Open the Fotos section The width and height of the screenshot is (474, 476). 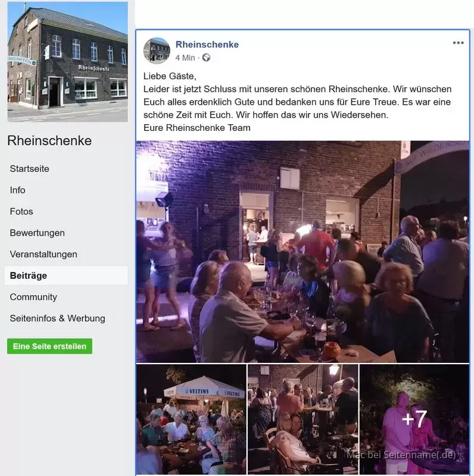click(21, 212)
